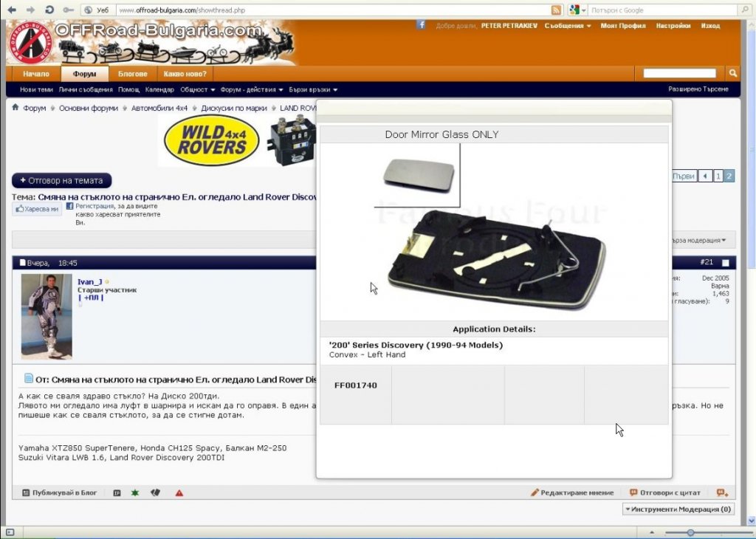Click the zoom slider in status bar

click(x=691, y=533)
